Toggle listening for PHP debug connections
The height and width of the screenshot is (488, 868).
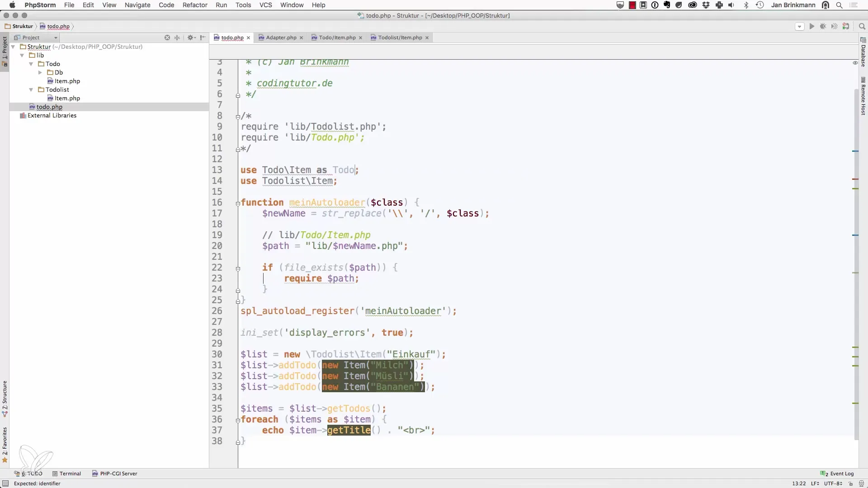[846, 26]
